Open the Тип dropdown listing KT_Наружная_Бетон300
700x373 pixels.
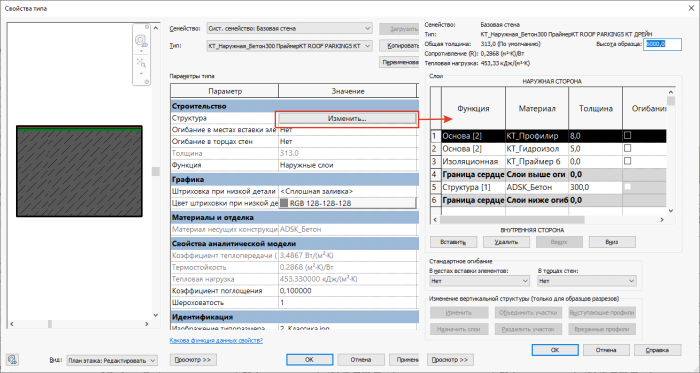click(289, 46)
